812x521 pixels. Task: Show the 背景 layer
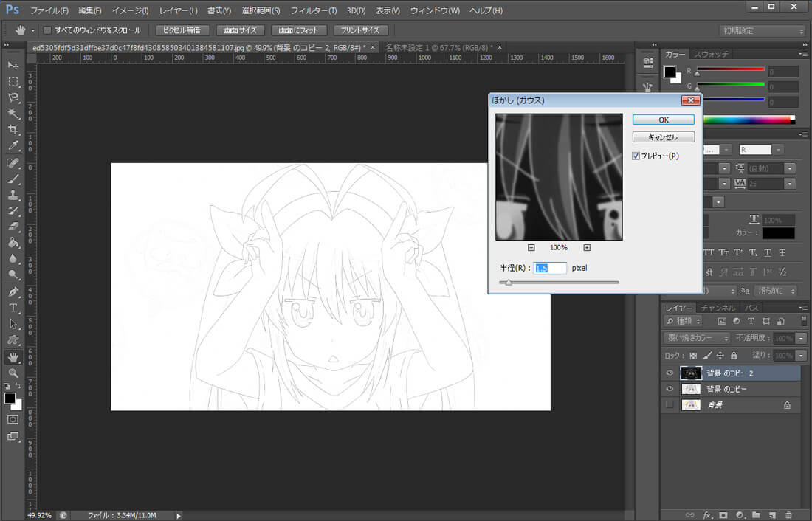pos(670,405)
